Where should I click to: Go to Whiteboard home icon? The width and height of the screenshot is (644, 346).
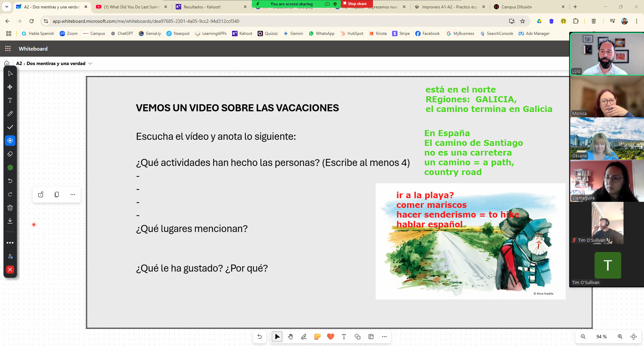click(x=7, y=63)
